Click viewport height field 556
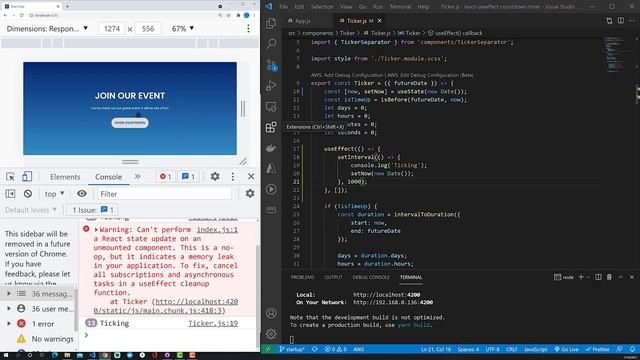 click(x=148, y=29)
